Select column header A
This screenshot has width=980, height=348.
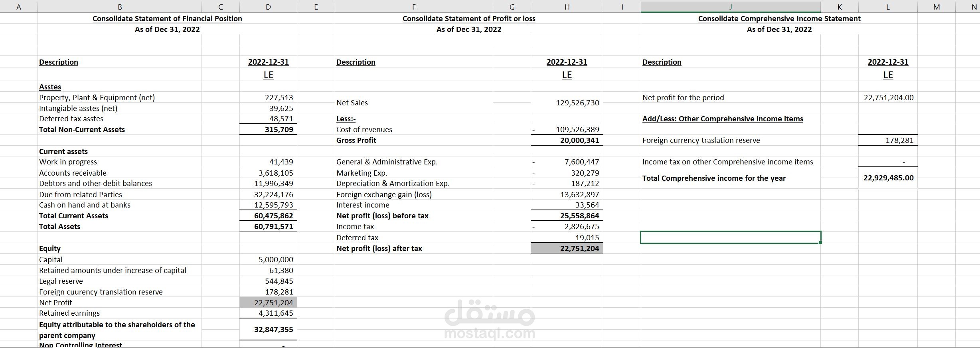point(19,7)
